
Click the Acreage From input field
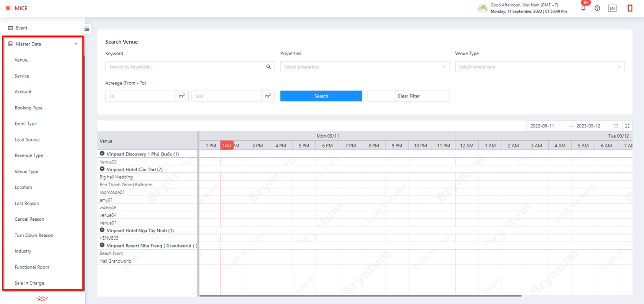[x=140, y=96]
